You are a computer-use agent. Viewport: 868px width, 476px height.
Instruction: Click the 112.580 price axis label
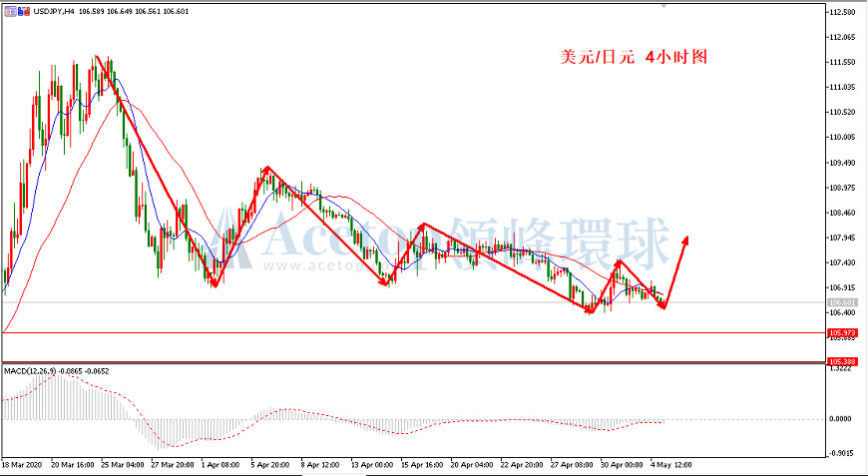click(844, 12)
